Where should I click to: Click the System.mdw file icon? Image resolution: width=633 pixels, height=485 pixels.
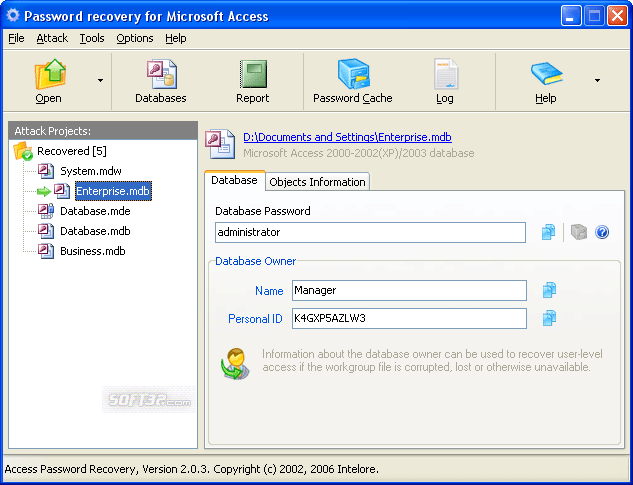tap(46, 171)
